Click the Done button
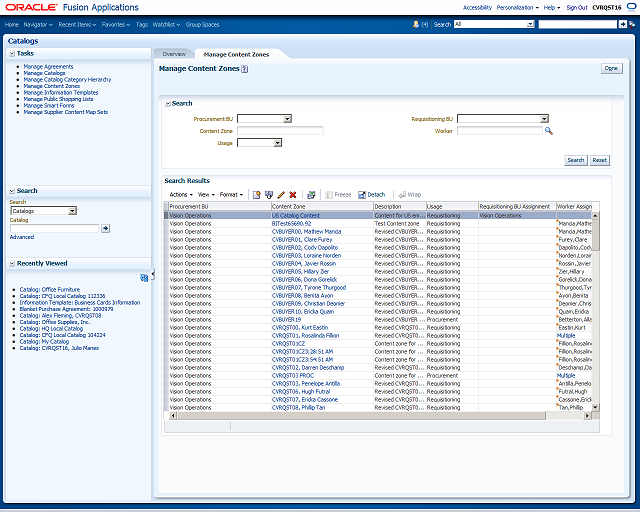640x512 pixels. pos(611,68)
